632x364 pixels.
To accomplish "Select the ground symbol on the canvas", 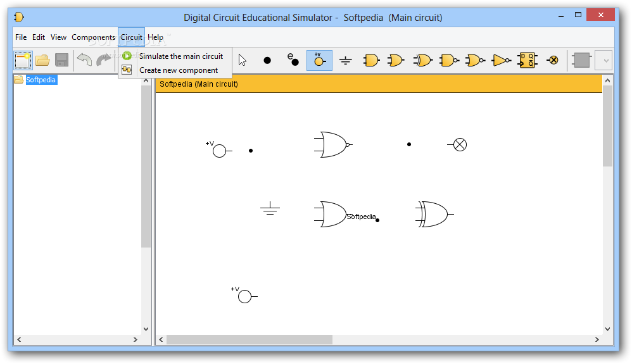I will tap(270, 208).
